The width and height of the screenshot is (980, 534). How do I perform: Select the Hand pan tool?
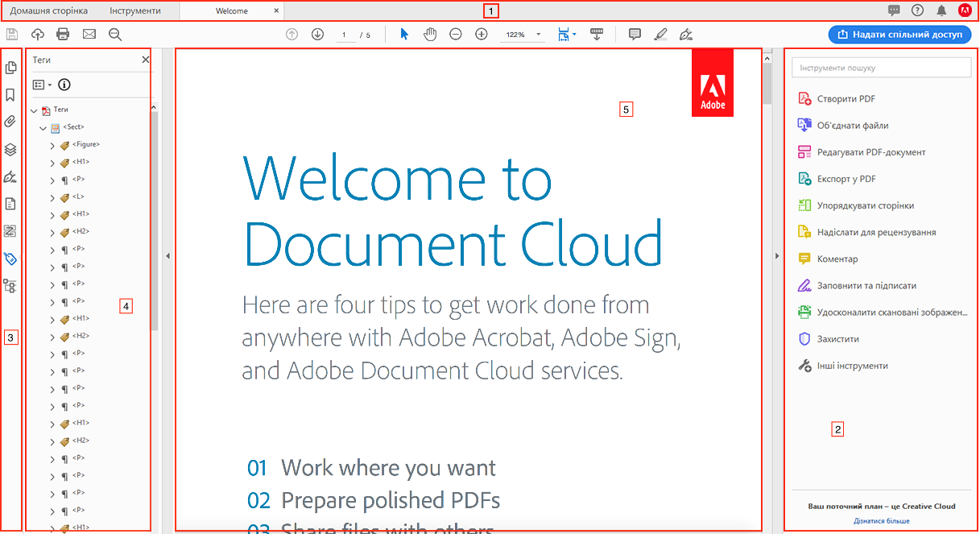coord(430,35)
